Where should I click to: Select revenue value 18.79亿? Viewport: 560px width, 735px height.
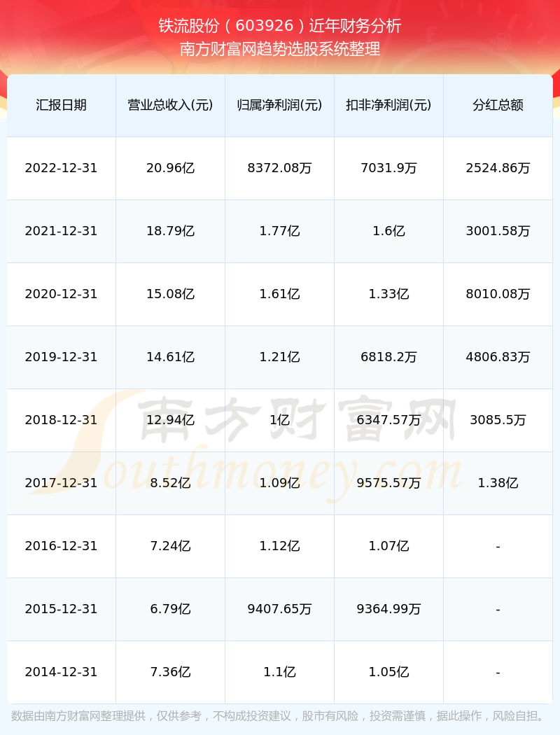click(171, 231)
